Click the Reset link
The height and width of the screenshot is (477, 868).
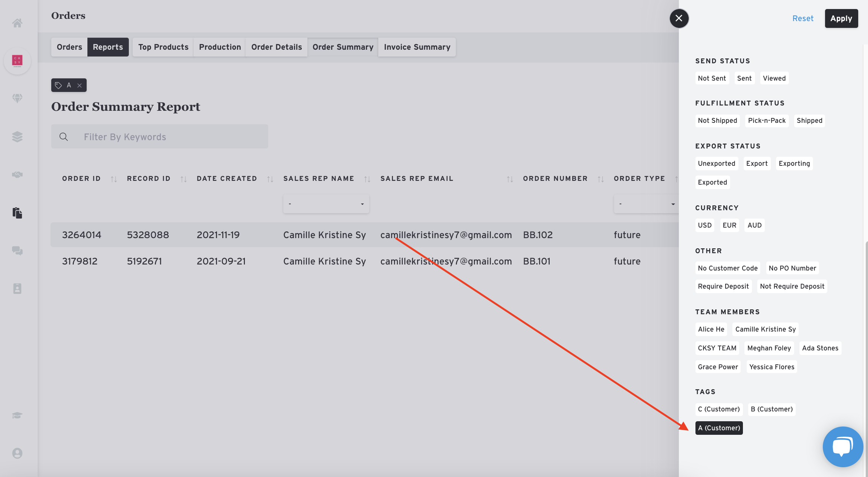[803, 18]
